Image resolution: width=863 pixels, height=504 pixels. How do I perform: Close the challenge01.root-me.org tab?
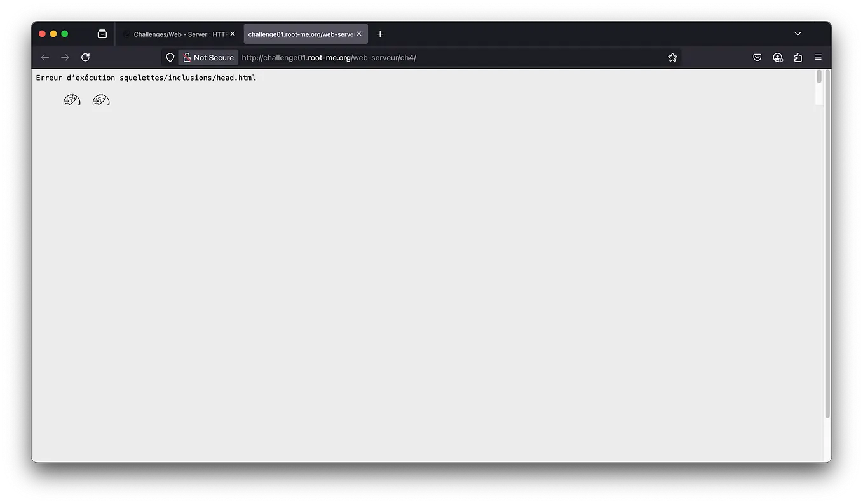[359, 34]
